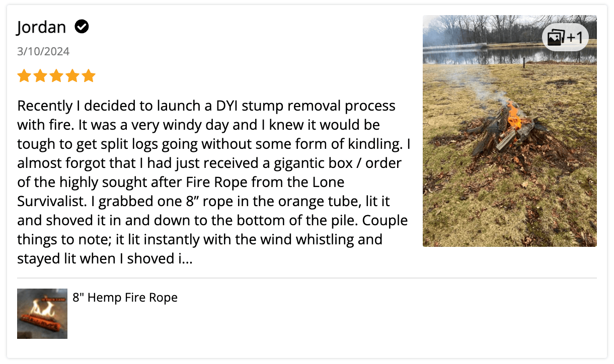The image size is (614, 364).
Task: Click the verified checkmark badge beside Jordan
Action: (x=82, y=27)
